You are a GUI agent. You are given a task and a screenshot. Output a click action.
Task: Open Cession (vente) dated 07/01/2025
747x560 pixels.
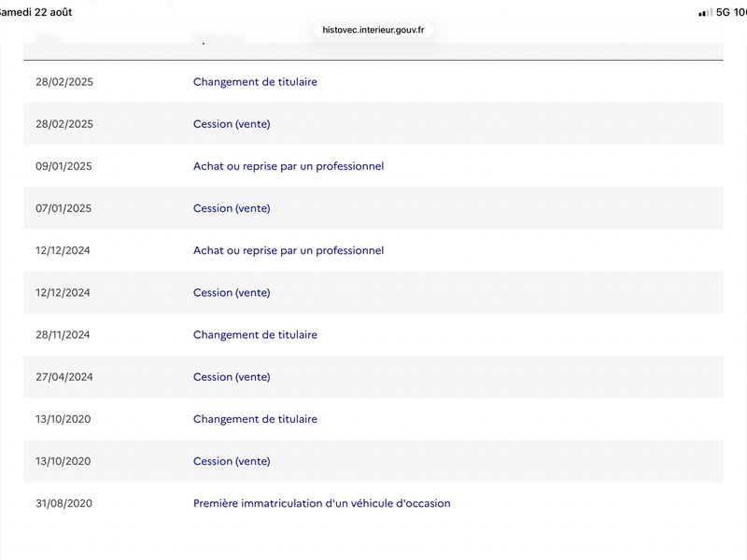232,208
